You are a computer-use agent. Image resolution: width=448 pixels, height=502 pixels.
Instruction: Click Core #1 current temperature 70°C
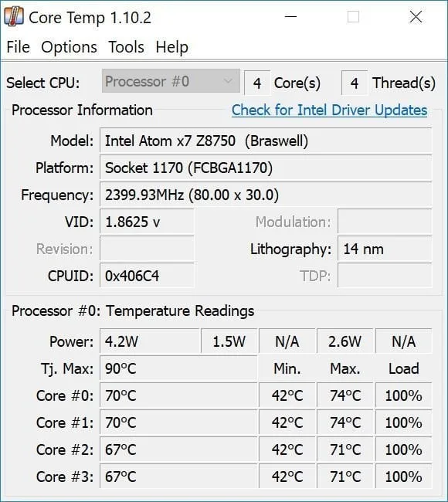tap(178, 422)
